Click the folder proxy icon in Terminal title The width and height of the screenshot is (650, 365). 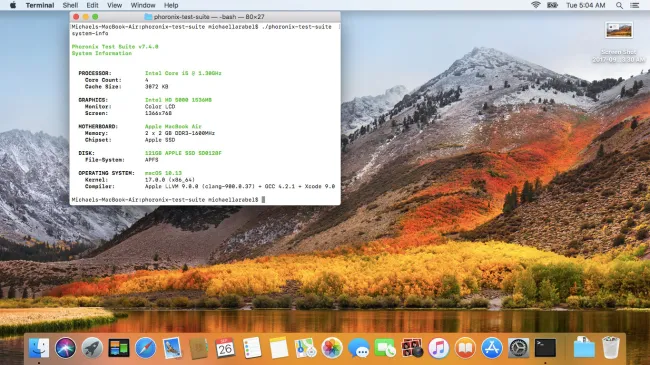coord(148,17)
